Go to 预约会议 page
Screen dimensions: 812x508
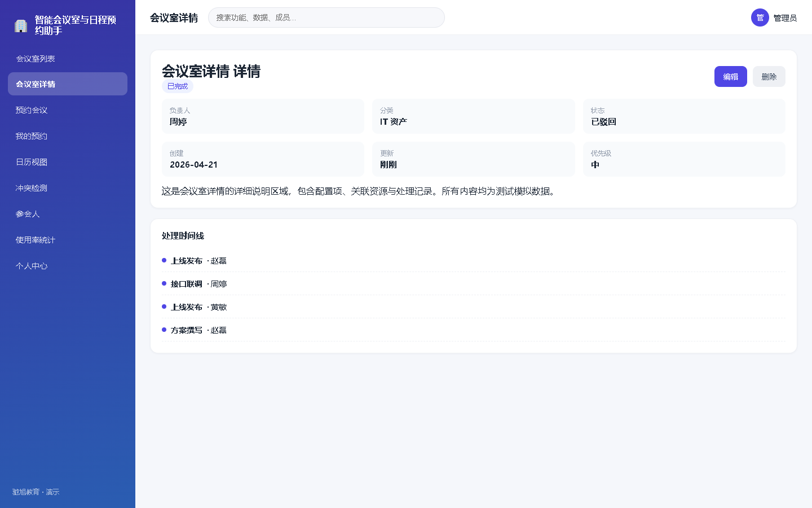(68, 110)
